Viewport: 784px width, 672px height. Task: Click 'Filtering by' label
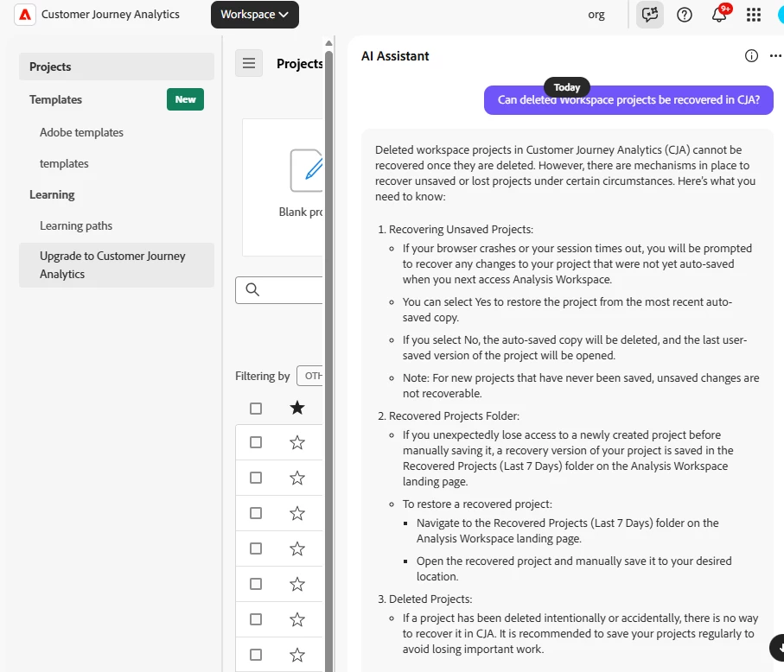point(263,376)
